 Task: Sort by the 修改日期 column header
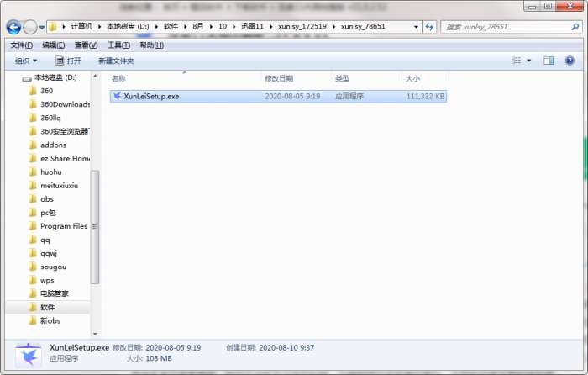(x=279, y=78)
